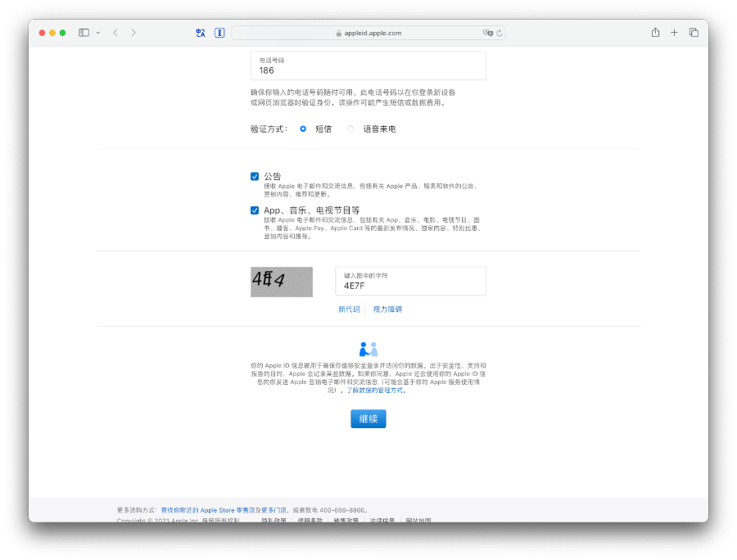Click the phone number field containing 186
Viewport: 737px width, 560px height.
tap(368, 65)
